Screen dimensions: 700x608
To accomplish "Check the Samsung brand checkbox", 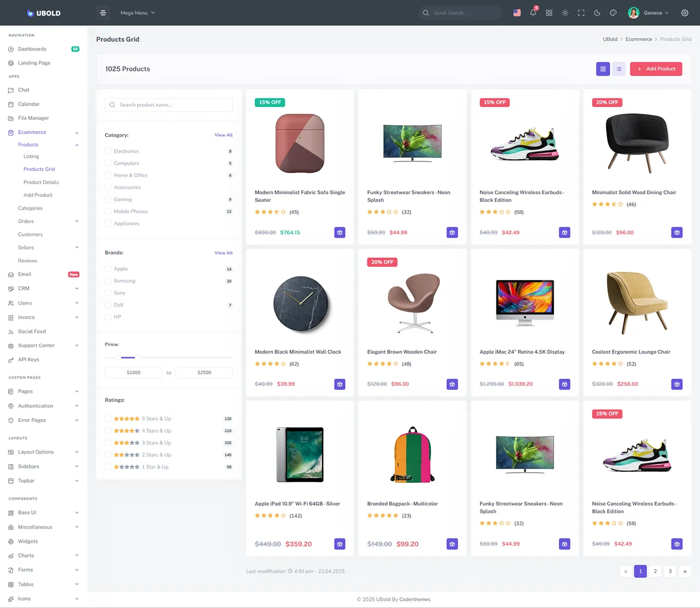I will [x=108, y=281].
